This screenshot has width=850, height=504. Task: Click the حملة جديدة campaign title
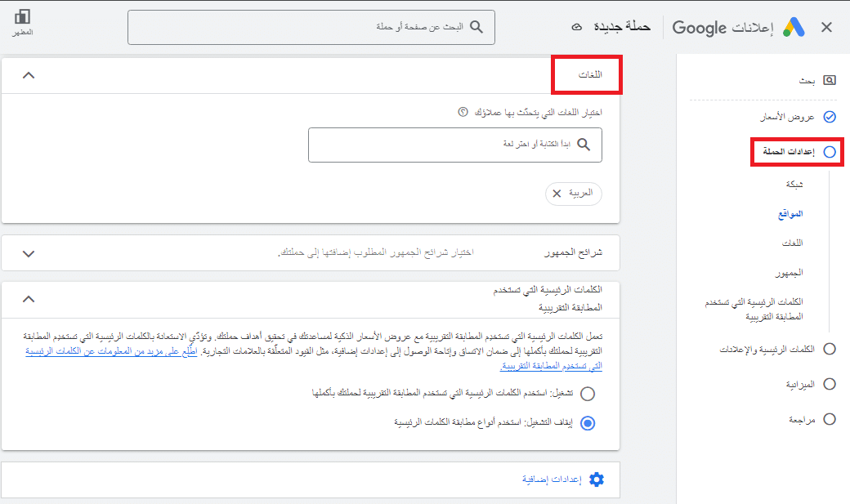pos(622,27)
